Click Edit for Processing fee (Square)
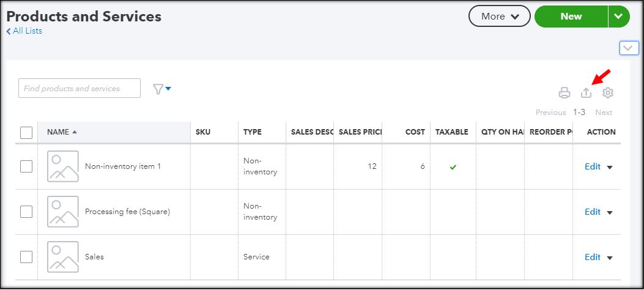 (592, 212)
